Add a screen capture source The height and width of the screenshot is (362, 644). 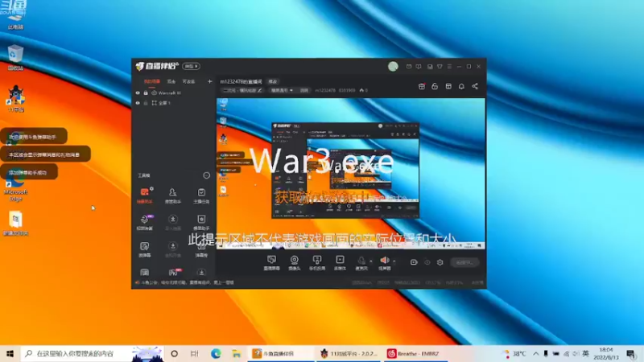[x=271, y=262]
